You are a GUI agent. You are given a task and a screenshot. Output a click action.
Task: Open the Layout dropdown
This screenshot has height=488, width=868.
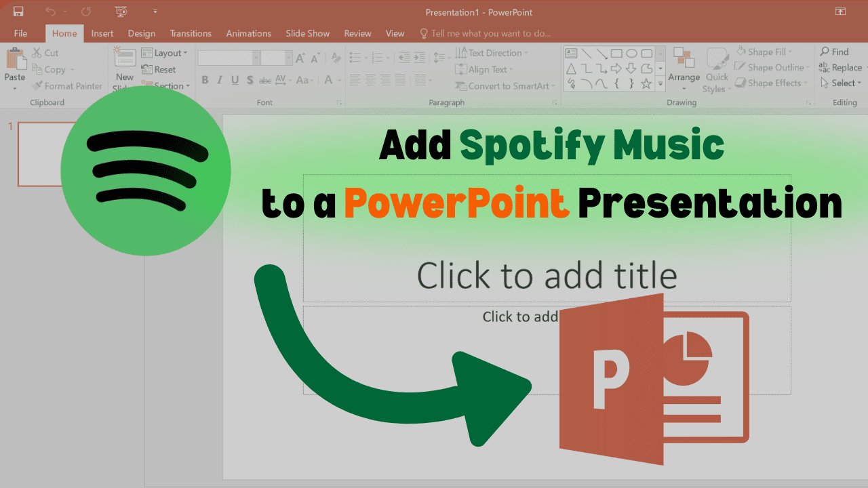click(x=167, y=53)
